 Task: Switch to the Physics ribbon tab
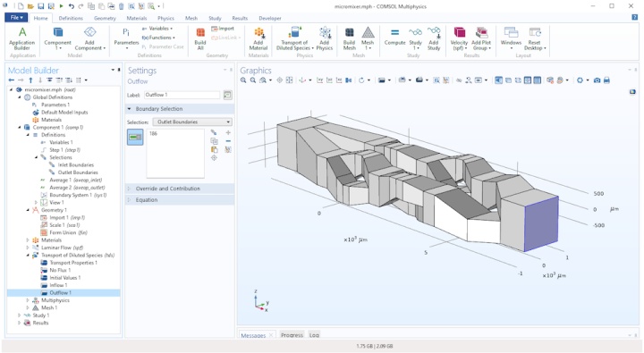[165, 18]
